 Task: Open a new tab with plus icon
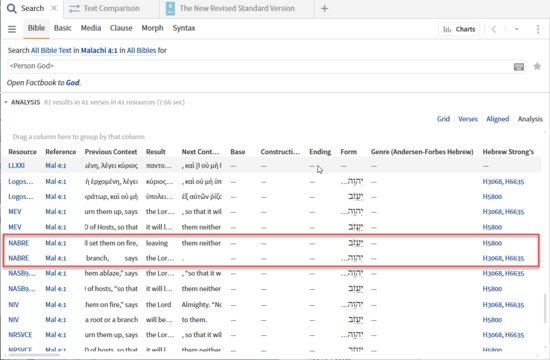click(x=324, y=8)
